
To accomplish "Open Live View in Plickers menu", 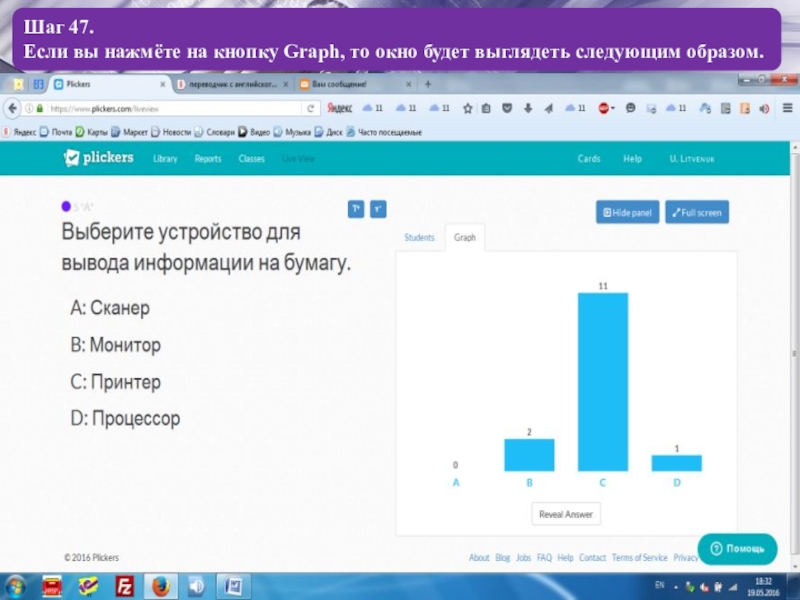I will (x=298, y=159).
